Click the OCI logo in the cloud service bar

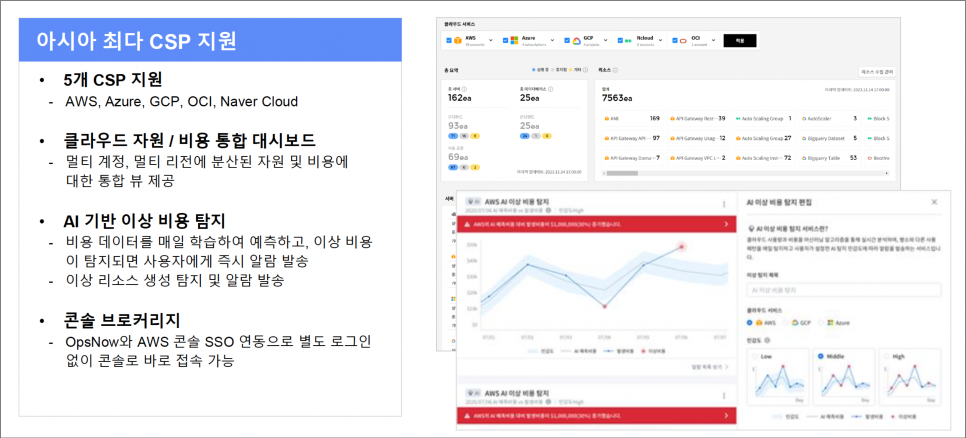pyautogui.click(x=683, y=41)
